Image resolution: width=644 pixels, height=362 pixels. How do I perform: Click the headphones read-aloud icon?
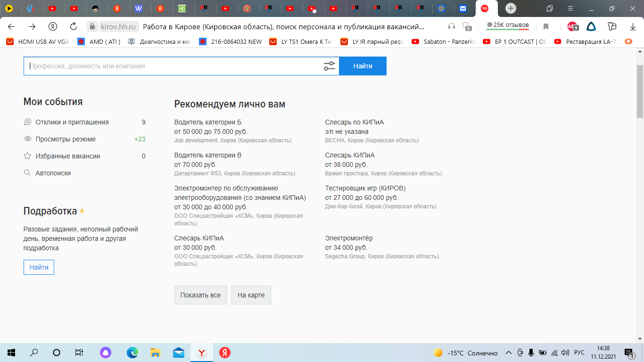pyautogui.click(x=452, y=26)
